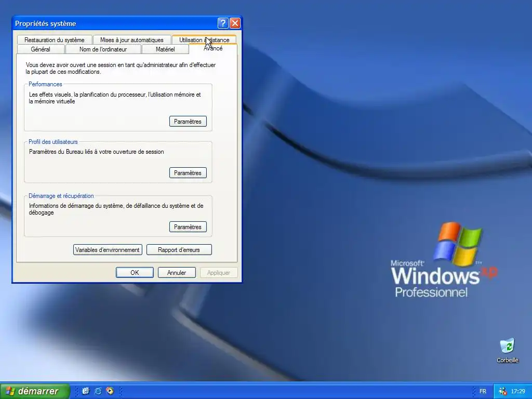Click the FR language indicator
532x399 pixels.
(x=483, y=391)
